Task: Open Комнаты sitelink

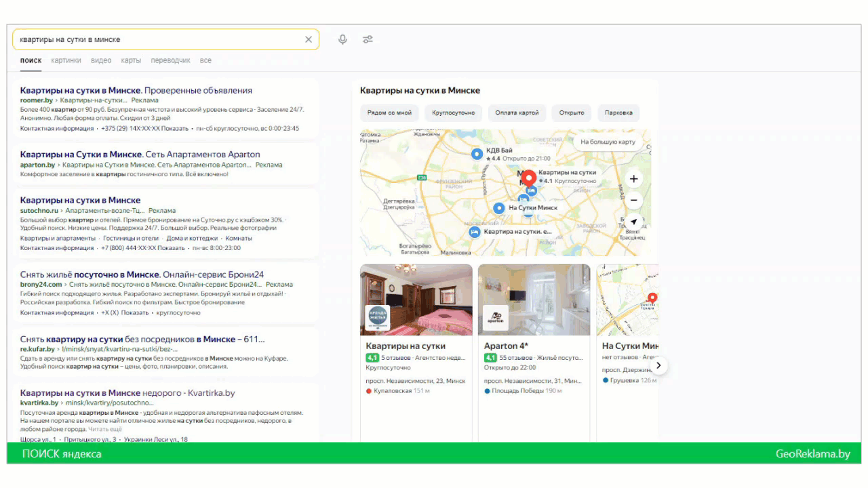Action: (x=239, y=238)
